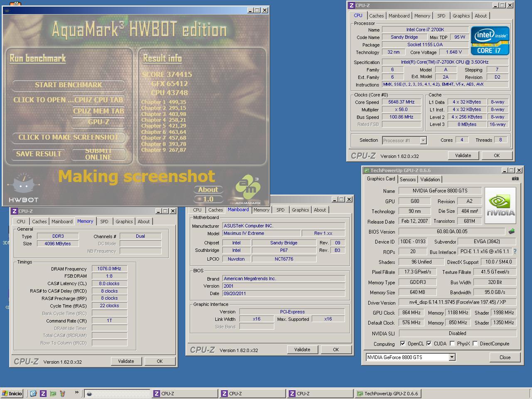Open the Bus Interface question mark help
The height and width of the screenshot is (399, 532).
pyautogui.click(x=515, y=251)
